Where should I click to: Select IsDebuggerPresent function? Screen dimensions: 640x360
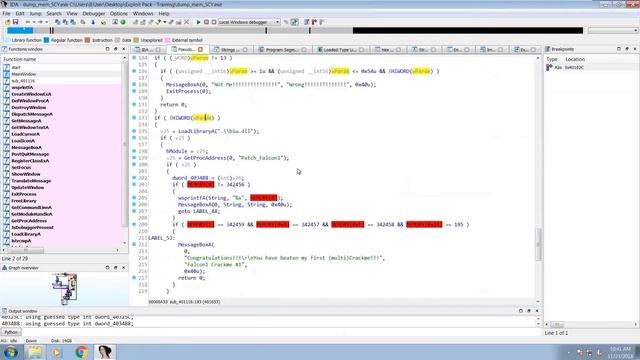[32, 227]
